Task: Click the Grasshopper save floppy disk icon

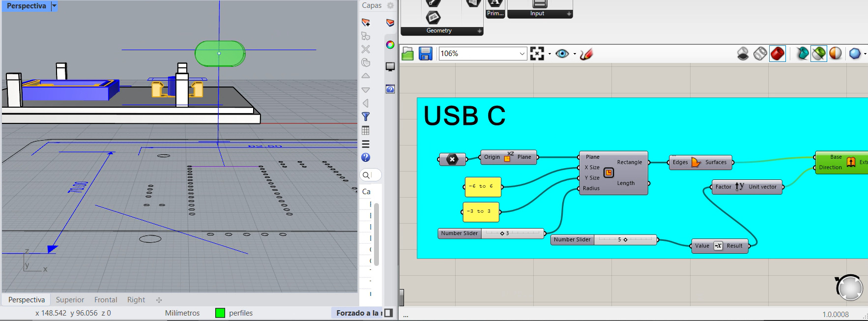Action: click(425, 54)
